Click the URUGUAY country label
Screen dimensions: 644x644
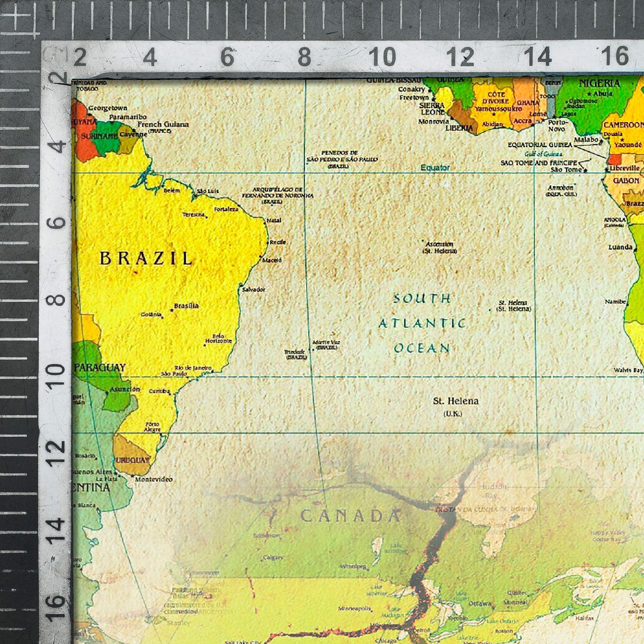(132, 460)
